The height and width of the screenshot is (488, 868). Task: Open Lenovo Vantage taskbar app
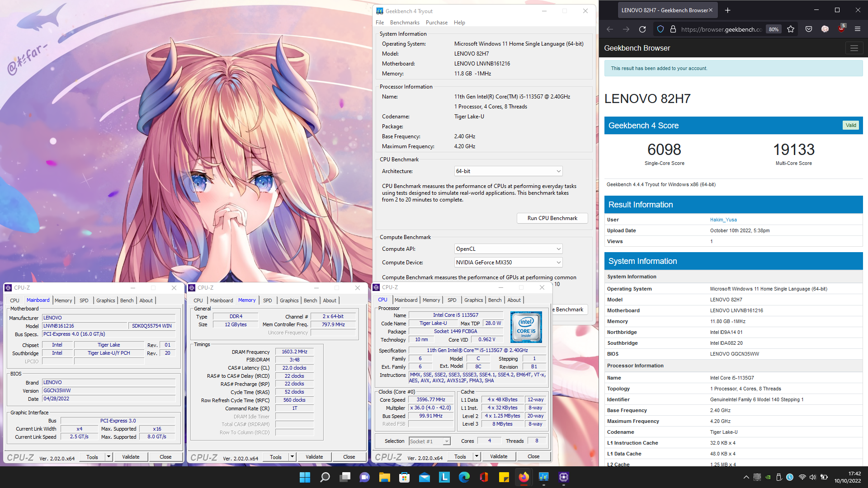444,477
